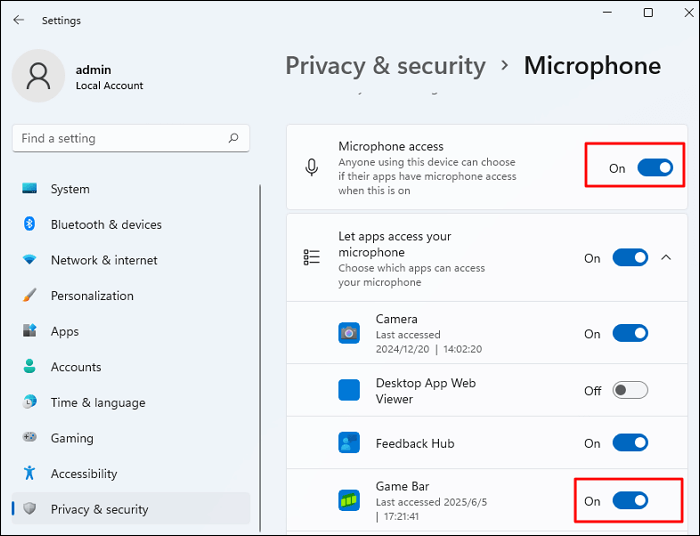Viewport: 700px width, 536px height.
Task: Click the Find a setting search box
Action: pos(120,139)
